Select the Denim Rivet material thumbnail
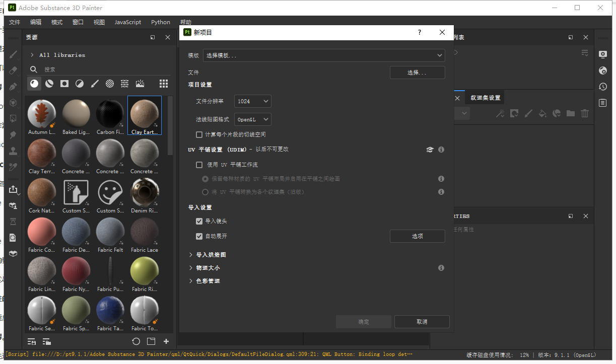Viewport: 616px width, 364px height. tap(145, 195)
